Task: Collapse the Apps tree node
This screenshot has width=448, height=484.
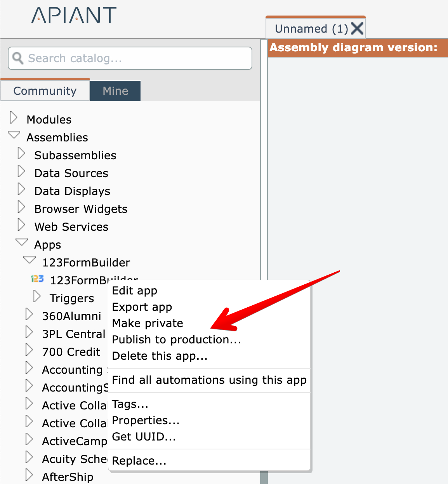Action: click(x=22, y=242)
